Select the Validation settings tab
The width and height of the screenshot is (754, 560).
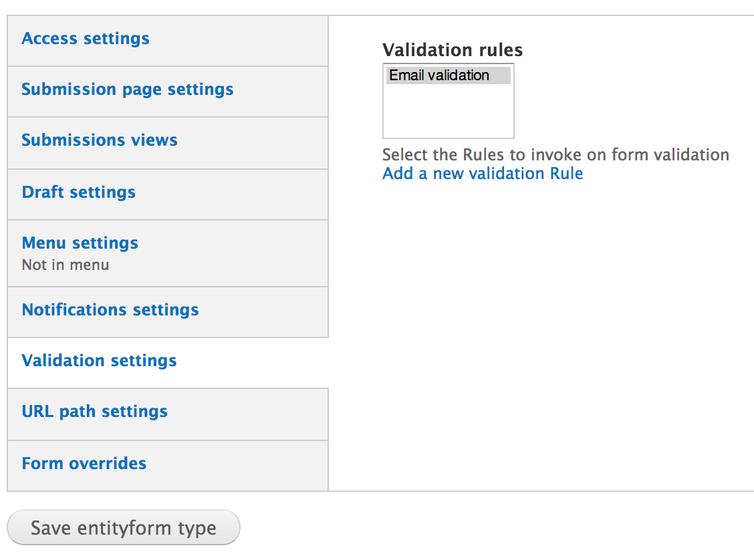point(99,360)
